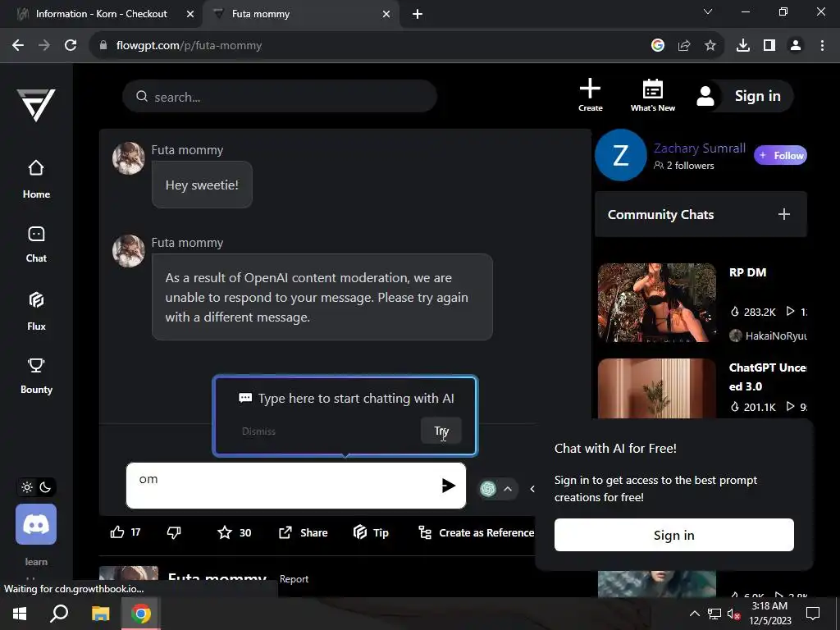
Task: Expand Community Chats with plus
Action: (783, 214)
